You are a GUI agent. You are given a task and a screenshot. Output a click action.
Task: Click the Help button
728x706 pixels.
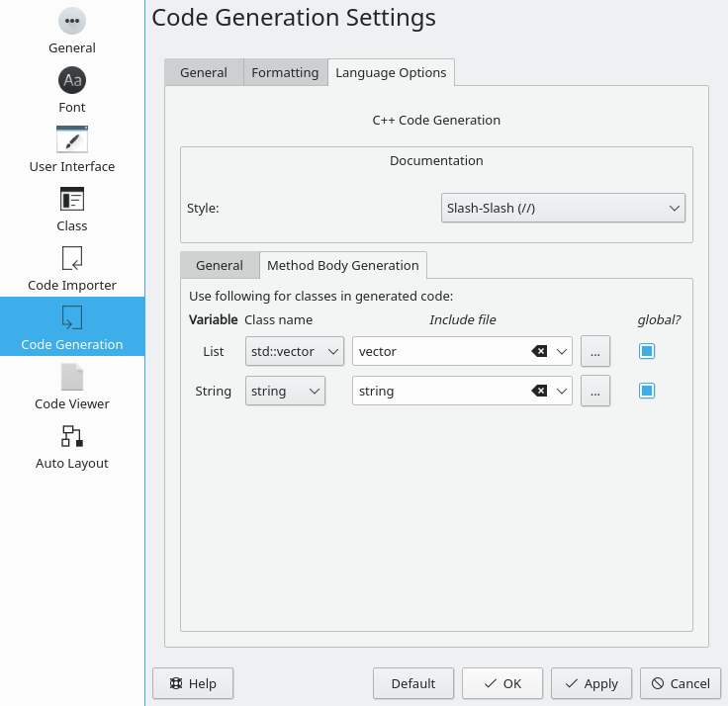(193, 683)
